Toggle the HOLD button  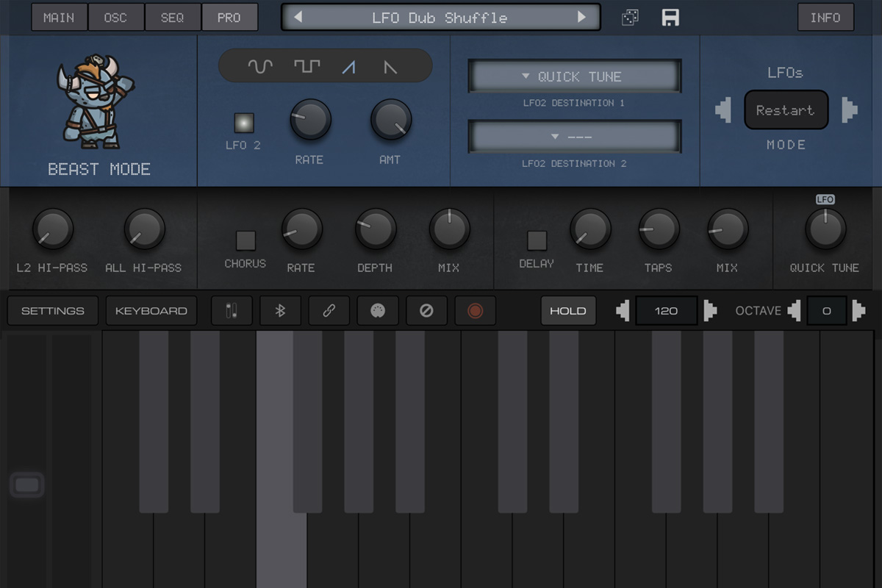[568, 311]
